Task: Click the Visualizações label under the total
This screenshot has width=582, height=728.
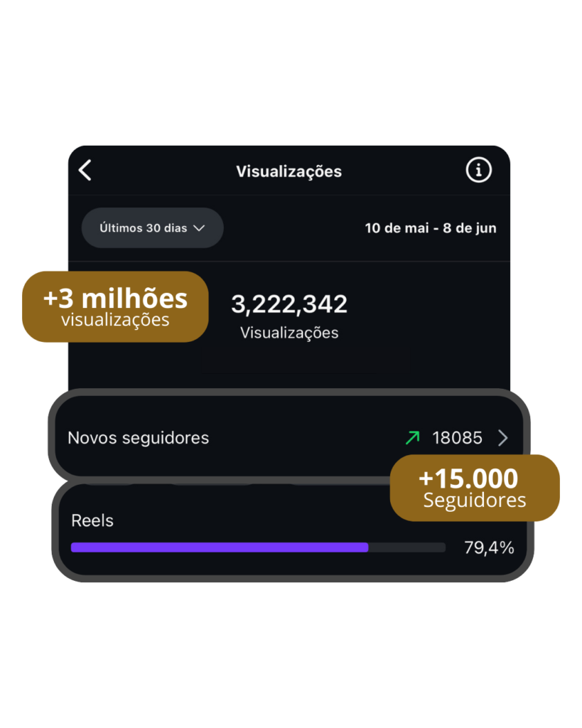Action: point(289,333)
